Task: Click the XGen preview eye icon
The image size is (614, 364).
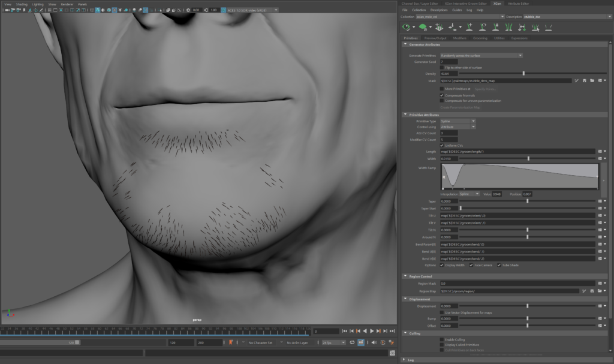Action: click(x=407, y=27)
